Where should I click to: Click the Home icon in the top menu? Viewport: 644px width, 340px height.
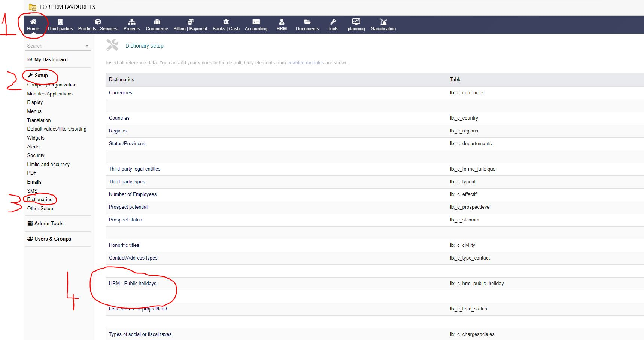tap(33, 22)
